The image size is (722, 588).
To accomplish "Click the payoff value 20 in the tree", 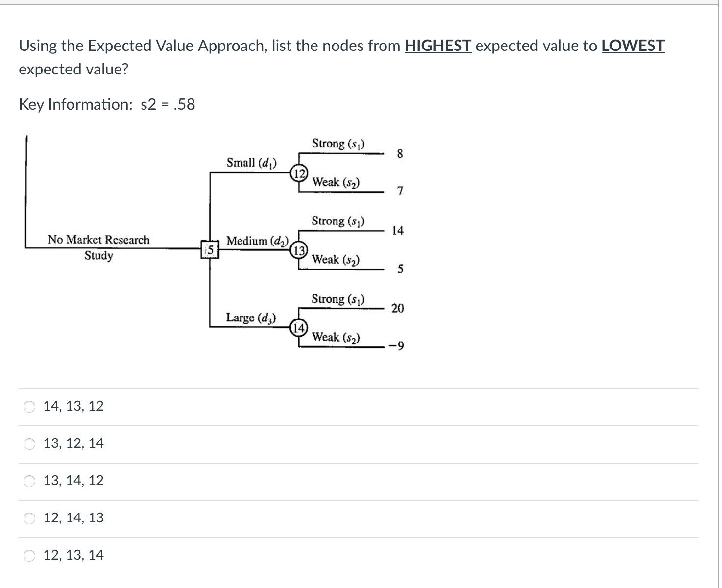I will point(397,308).
